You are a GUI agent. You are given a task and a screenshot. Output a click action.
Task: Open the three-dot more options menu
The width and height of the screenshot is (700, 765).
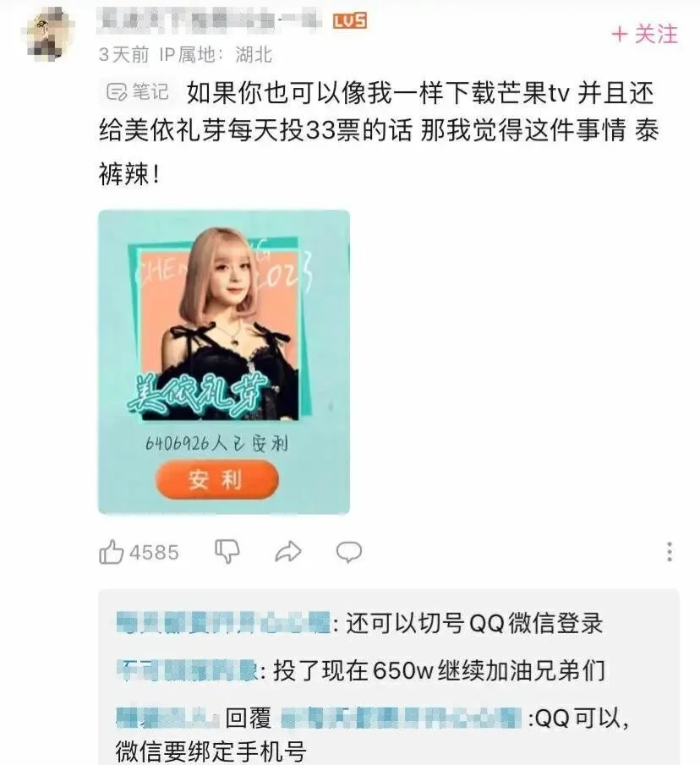tap(670, 552)
